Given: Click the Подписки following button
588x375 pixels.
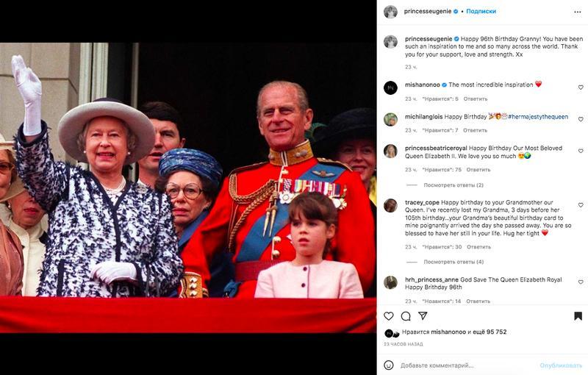Looking at the screenshot, I should 481,11.
